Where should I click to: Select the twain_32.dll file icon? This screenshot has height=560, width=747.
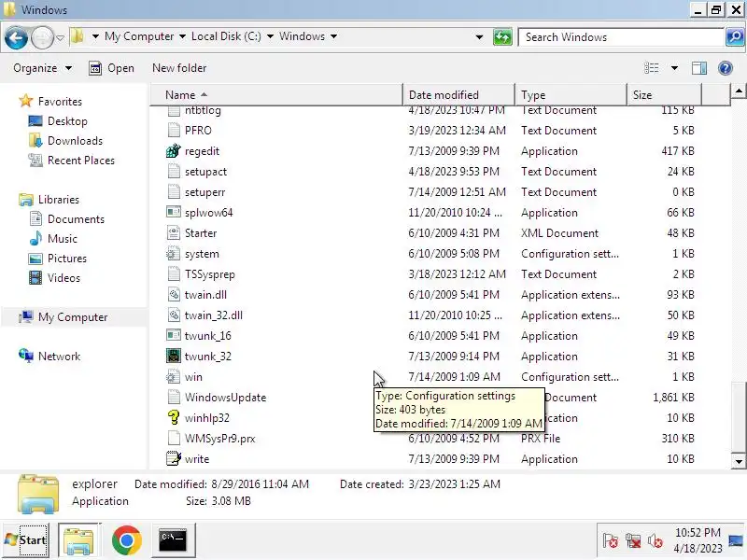pyautogui.click(x=174, y=315)
